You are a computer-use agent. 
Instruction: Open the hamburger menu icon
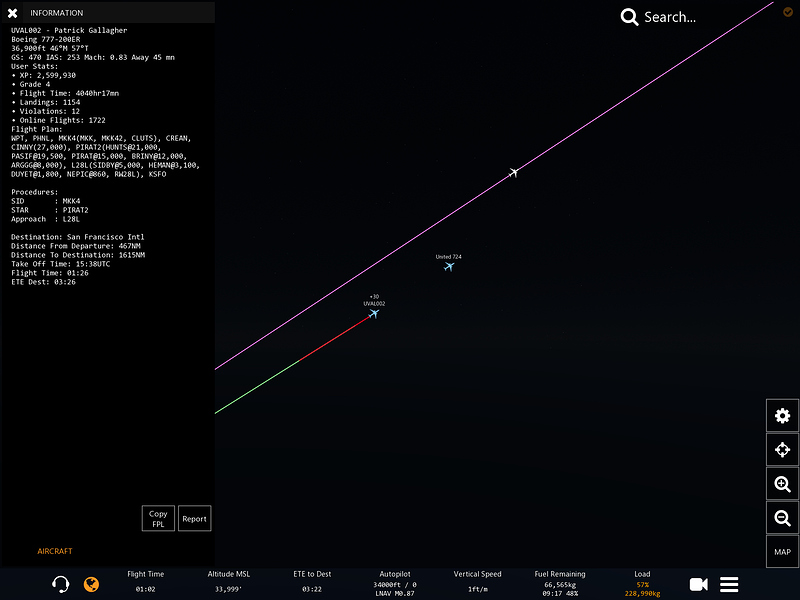click(729, 584)
